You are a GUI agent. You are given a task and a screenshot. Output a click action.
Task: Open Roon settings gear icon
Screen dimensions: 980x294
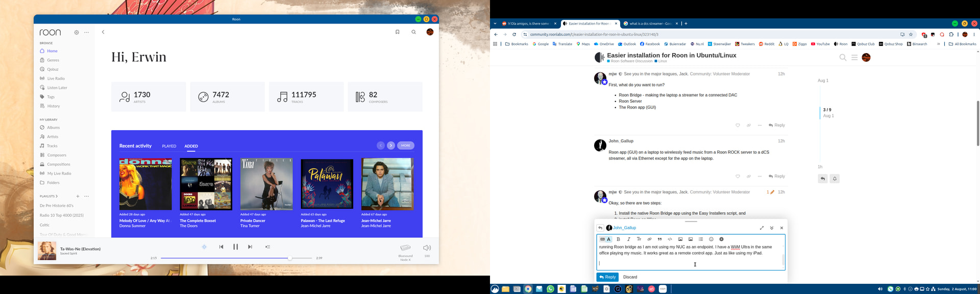coord(77,32)
